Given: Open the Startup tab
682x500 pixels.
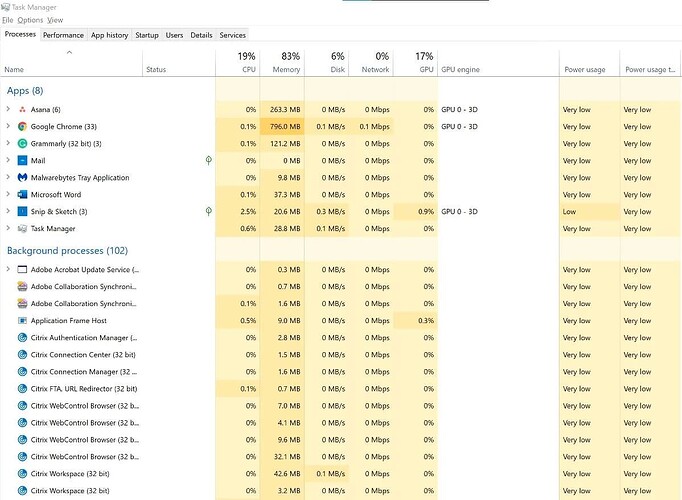Looking at the screenshot, I should click(x=147, y=35).
